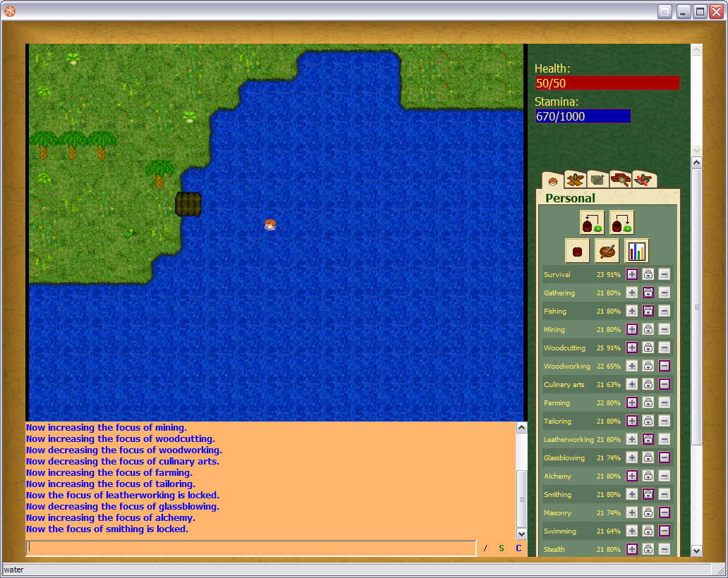Click the basket and knife crafting button
This screenshot has height=578, width=728.
click(607, 252)
